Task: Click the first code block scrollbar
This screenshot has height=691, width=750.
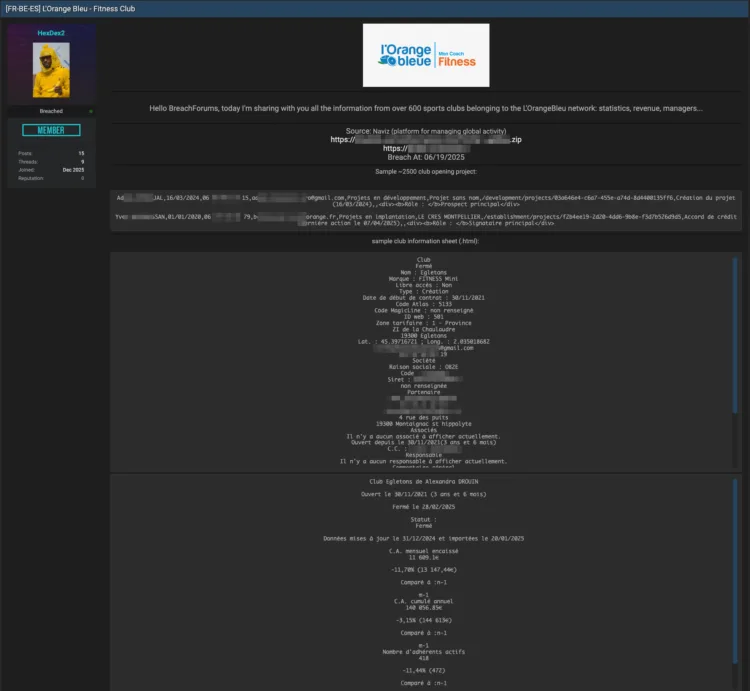Action: click(x=735, y=335)
